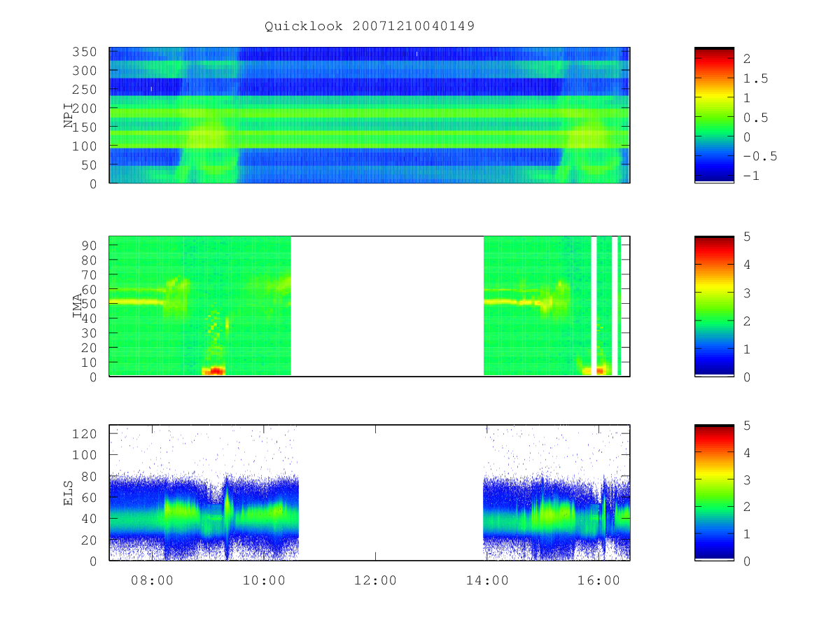Select the 10:00 time tick label

(264, 580)
